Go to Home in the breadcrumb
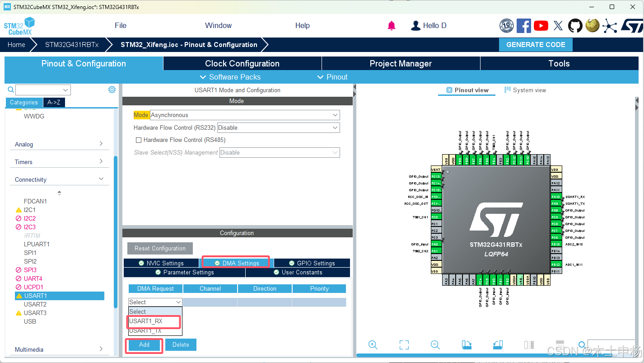The image size is (644, 363). [x=16, y=45]
